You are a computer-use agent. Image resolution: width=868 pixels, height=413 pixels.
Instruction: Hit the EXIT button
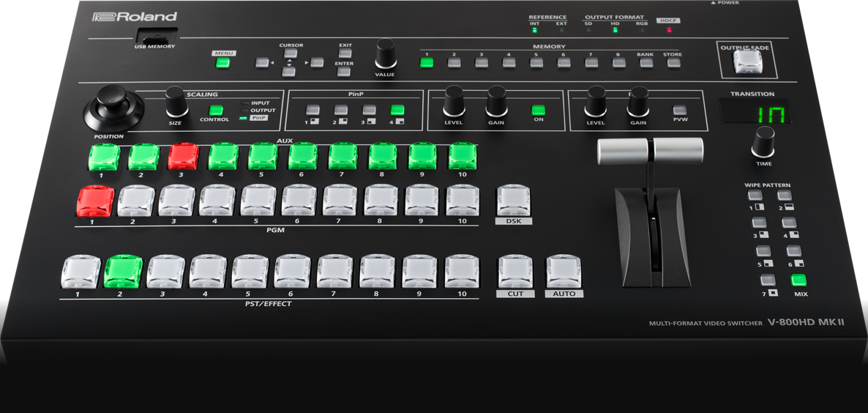tap(345, 53)
